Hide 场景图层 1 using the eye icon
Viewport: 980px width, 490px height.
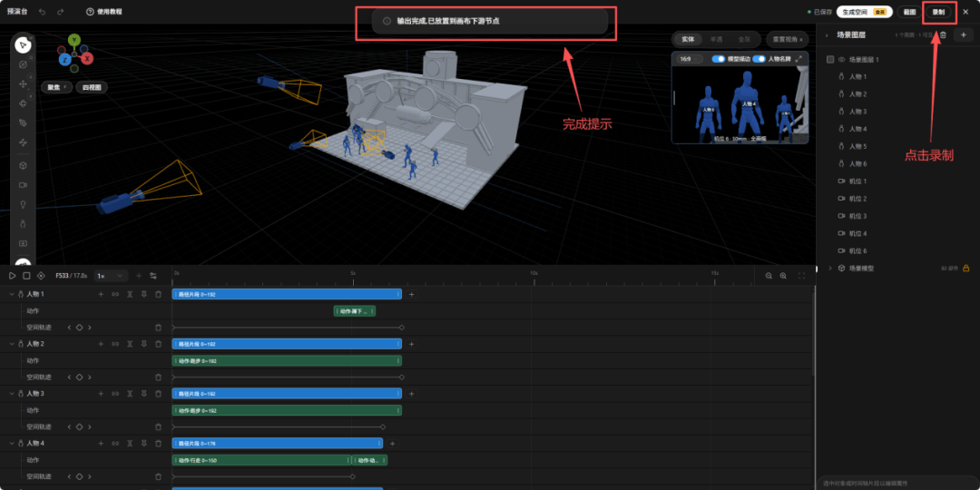(841, 59)
